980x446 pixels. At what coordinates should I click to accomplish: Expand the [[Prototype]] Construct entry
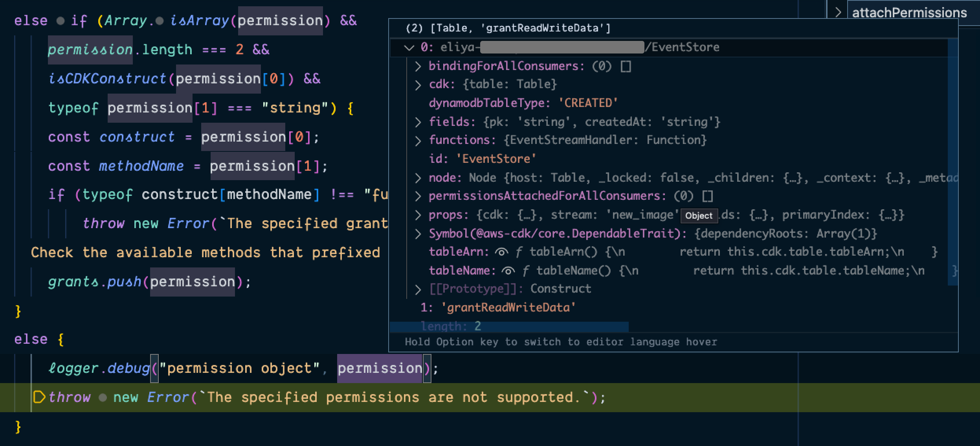click(x=418, y=288)
